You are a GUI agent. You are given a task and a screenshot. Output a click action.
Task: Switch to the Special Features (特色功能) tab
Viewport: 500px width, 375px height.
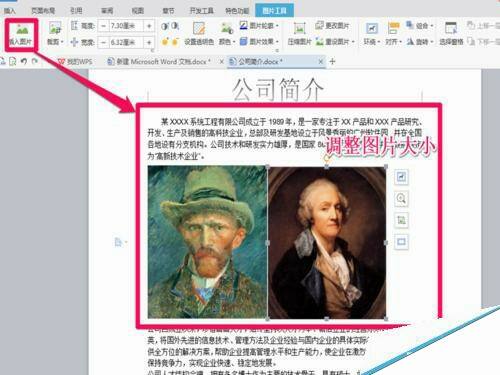[x=237, y=11]
